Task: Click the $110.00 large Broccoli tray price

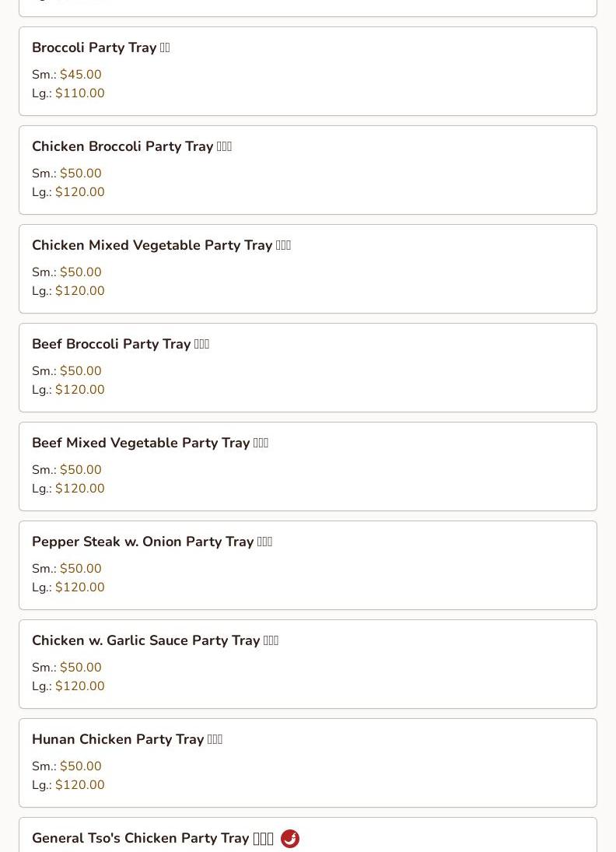Action: coord(79,93)
